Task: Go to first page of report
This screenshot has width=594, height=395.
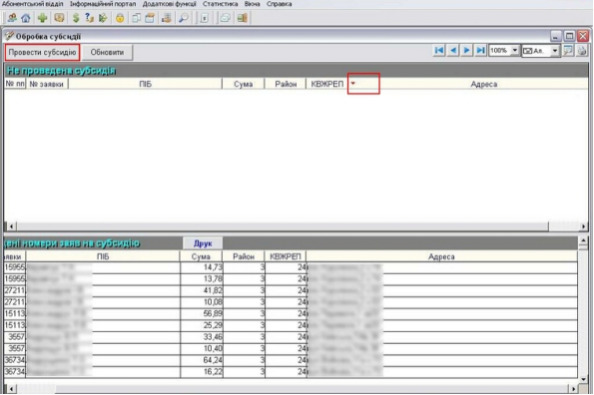Action: coord(439,50)
